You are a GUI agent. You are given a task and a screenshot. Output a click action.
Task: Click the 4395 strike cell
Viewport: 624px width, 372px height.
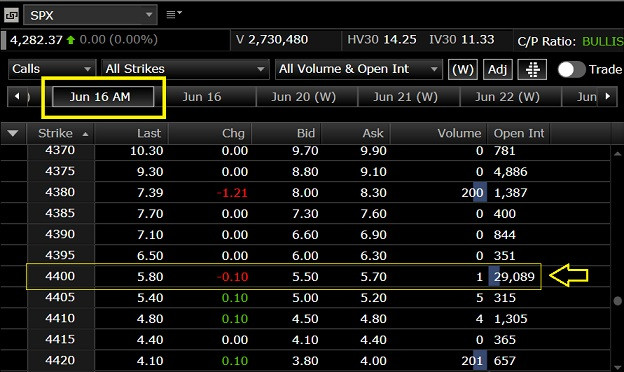[x=60, y=255]
